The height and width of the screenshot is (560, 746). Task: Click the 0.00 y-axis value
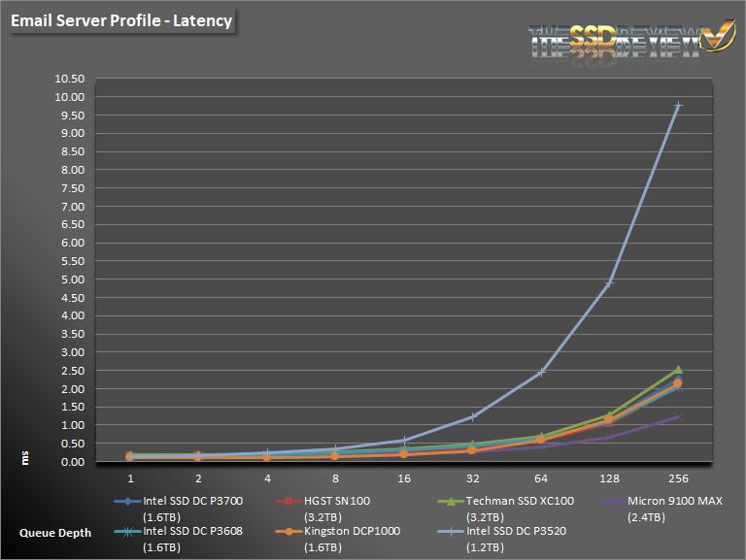[73, 462]
